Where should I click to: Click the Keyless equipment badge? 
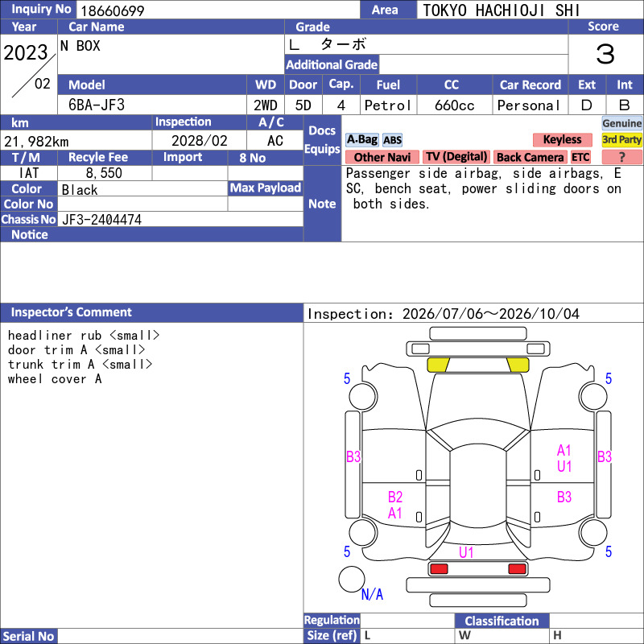click(562, 139)
